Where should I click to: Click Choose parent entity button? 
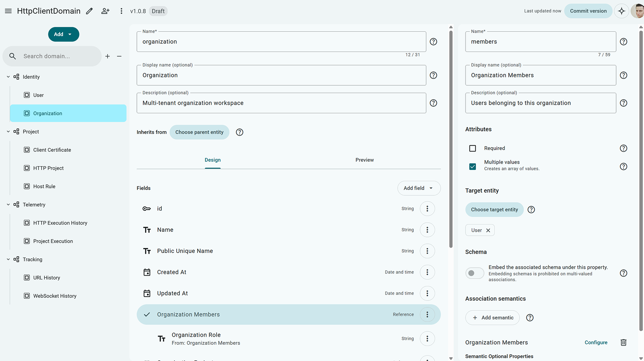[200, 132]
